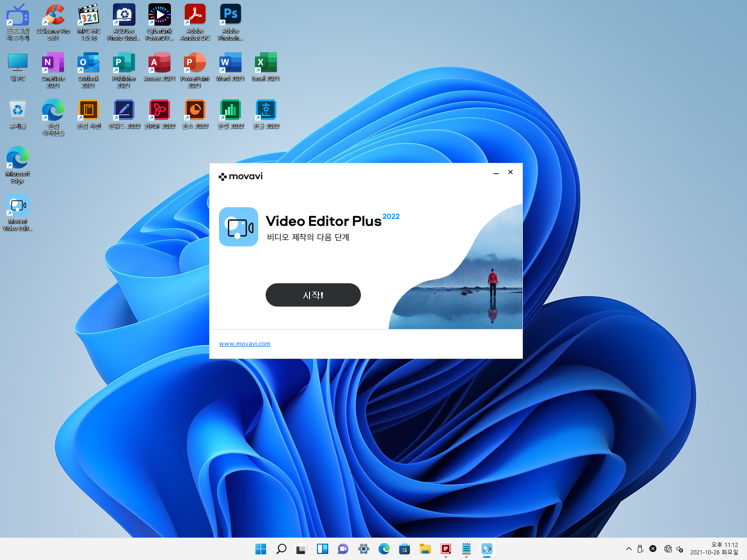Click the muted volume tray icon
Image resolution: width=747 pixels, height=560 pixels.
tap(680, 549)
